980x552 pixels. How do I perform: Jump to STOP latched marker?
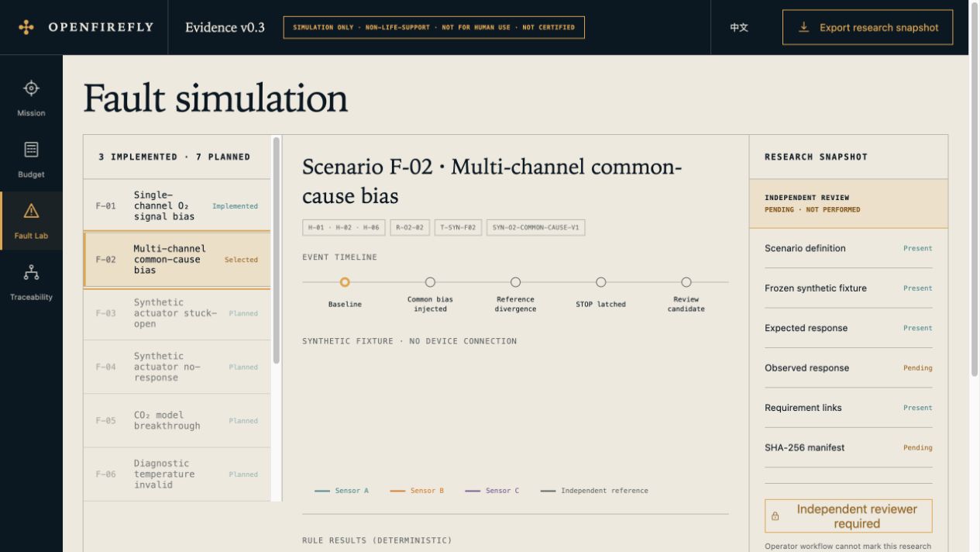coord(600,282)
